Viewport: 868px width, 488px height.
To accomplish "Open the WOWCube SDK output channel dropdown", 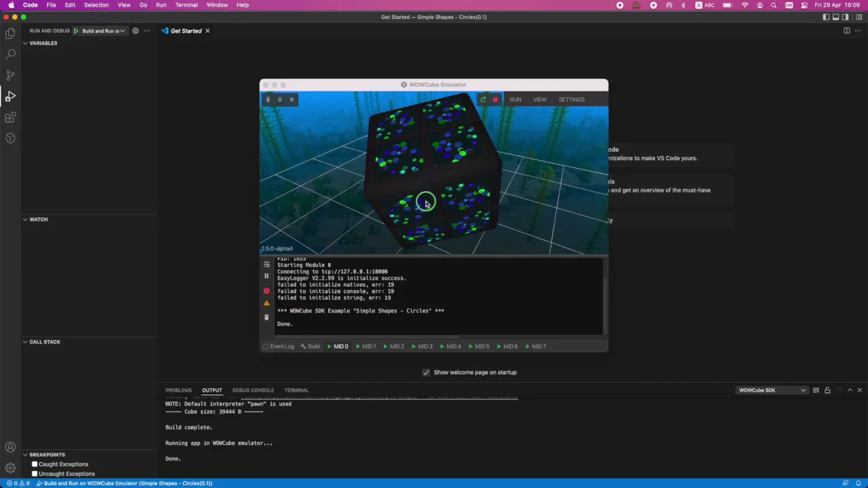I will point(772,390).
